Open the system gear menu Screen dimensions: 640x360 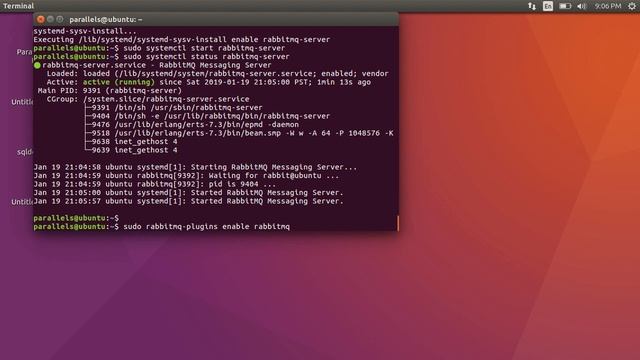coord(632,6)
